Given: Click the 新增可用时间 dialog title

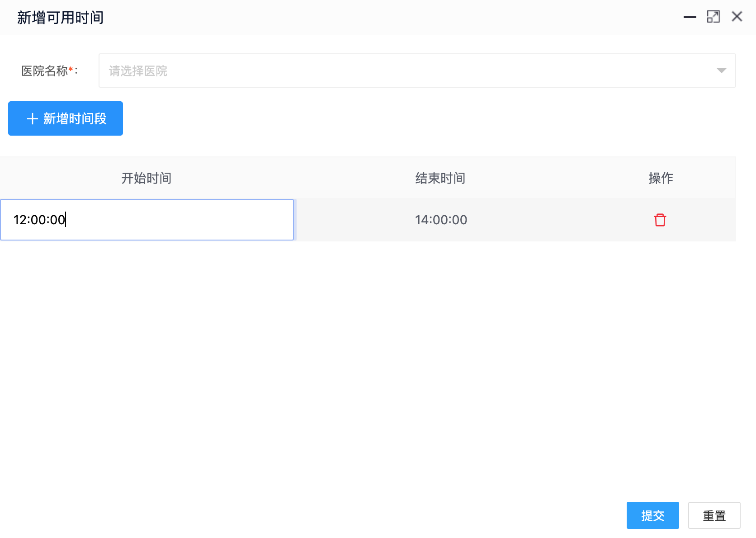Looking at the screenshot, I should pos(61,18).
